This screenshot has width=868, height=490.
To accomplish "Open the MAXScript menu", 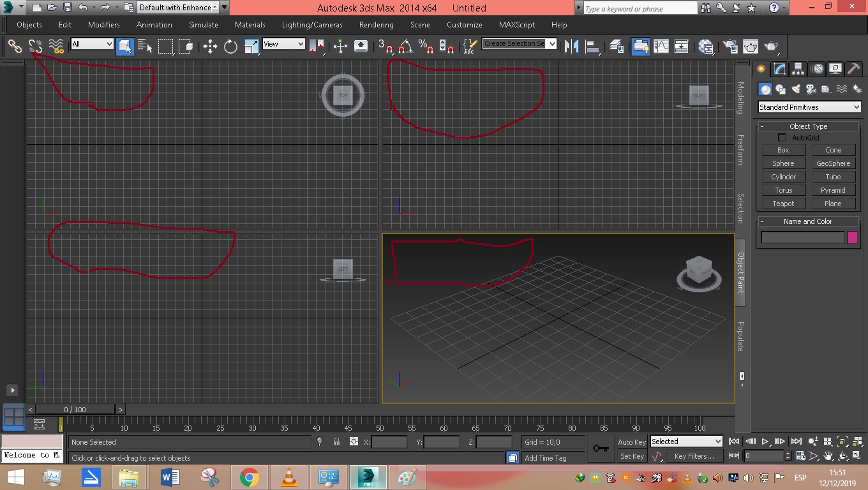I will click(x=517, y=25).
